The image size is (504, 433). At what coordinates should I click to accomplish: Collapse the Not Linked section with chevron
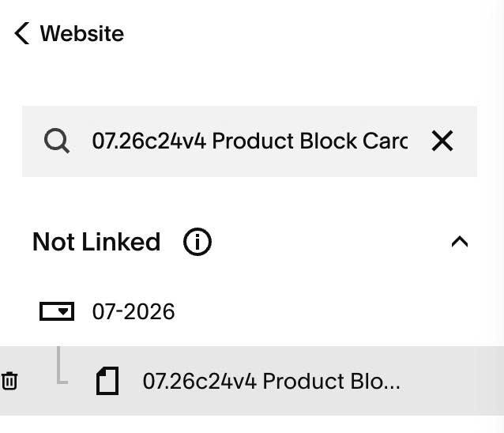(460, 242)
